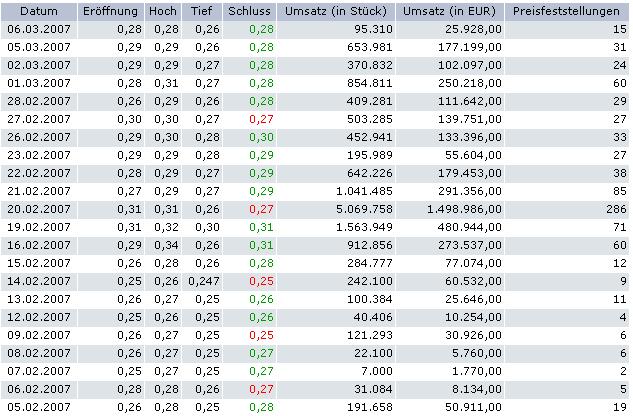Select the 05.02.2007 date cell
This screenshot has width=633, height=416.
[x=37, y=407]
